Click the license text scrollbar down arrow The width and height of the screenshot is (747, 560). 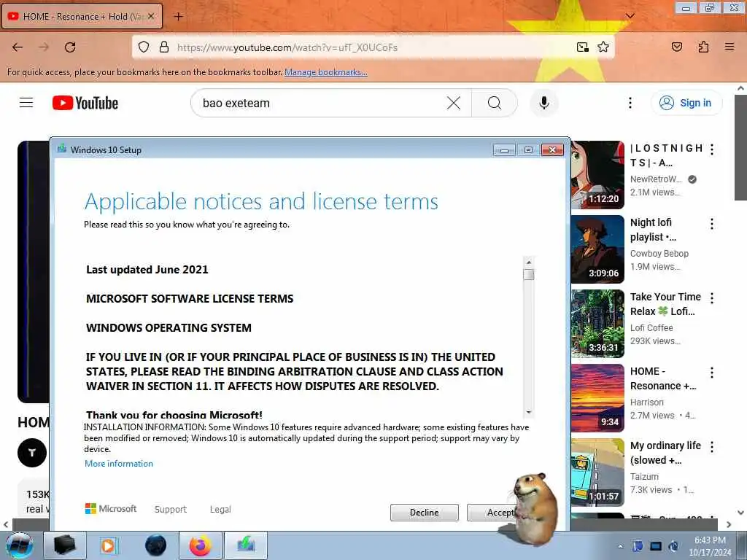(x=528, y=412)
